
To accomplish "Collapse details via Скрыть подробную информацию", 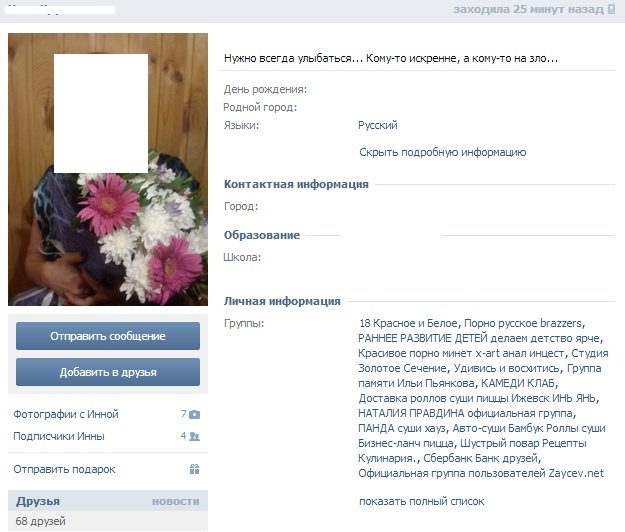I will 442,152.
